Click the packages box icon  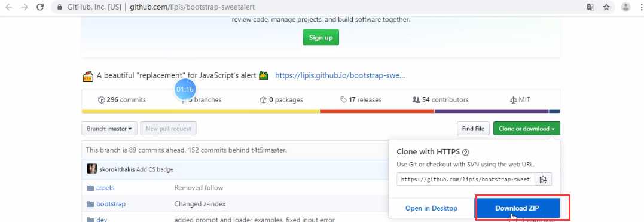pyautogui.click(x=264, y=99)
